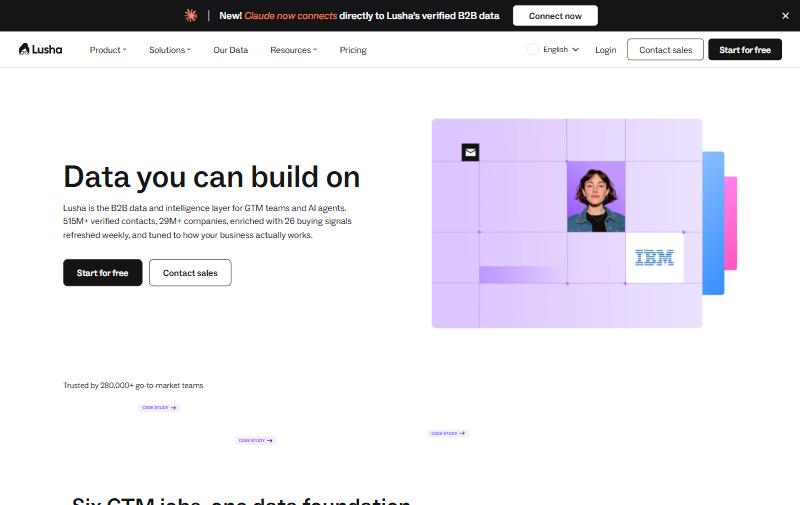Click the Claude starburst icon in banner
This screenshot has height=505, width=800.
(x=191, y=16)
